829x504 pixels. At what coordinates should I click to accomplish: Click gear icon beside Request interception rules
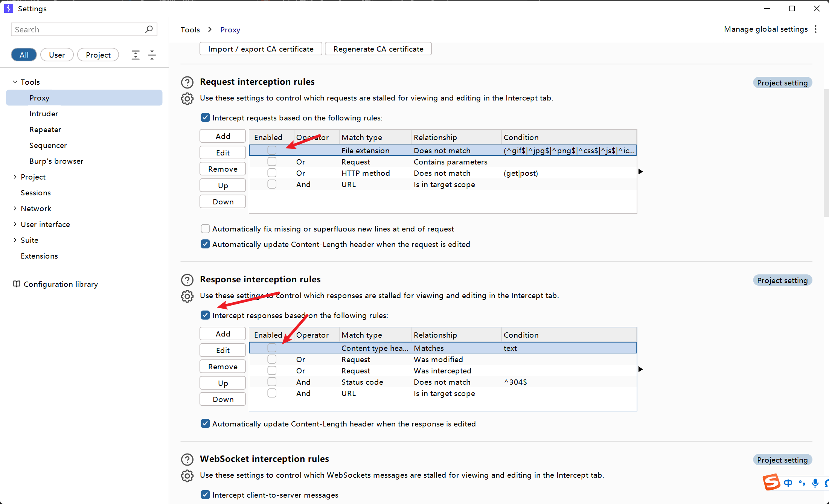(187, 99)
